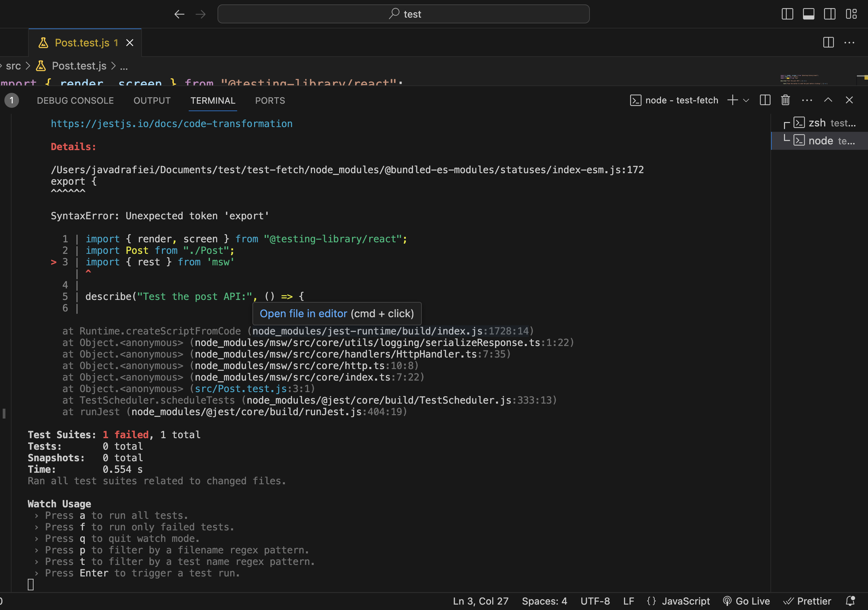Click the 'node - test-fetch' terminal label

[674, 100]
